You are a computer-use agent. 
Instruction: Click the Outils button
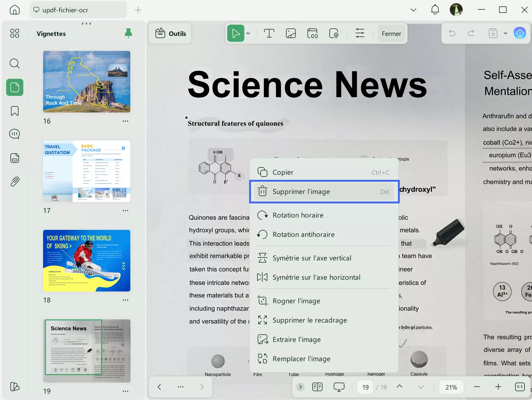[x=170, y=33]
